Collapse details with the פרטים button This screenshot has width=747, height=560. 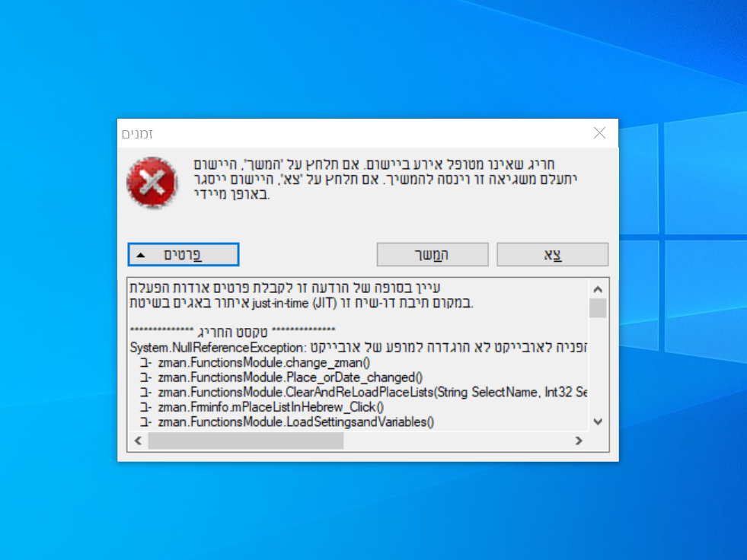[184, 255]
